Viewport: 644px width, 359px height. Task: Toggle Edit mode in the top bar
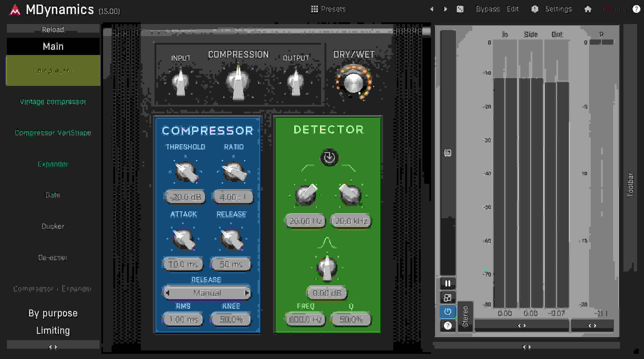click(x=513, y=9)
